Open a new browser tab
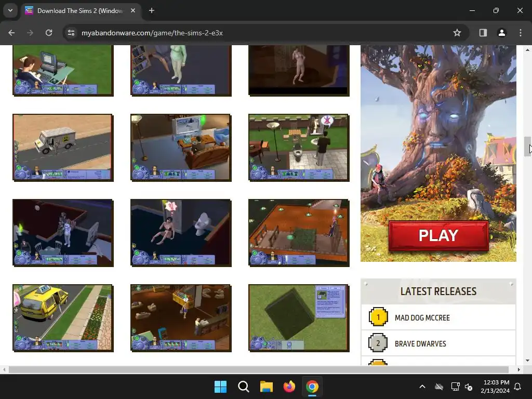The height and width of the screenshot is (399, 532). pyautogui.click(x=152, y=10)
